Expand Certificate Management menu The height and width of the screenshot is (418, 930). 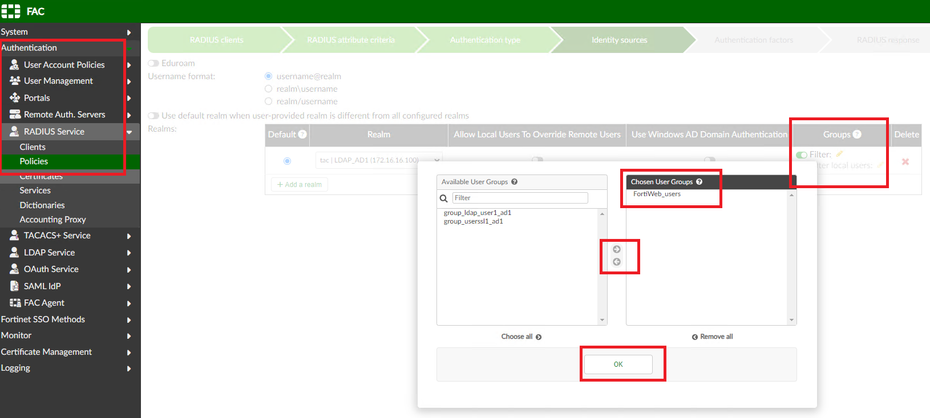pyautogui.click(x=129, y=352)
